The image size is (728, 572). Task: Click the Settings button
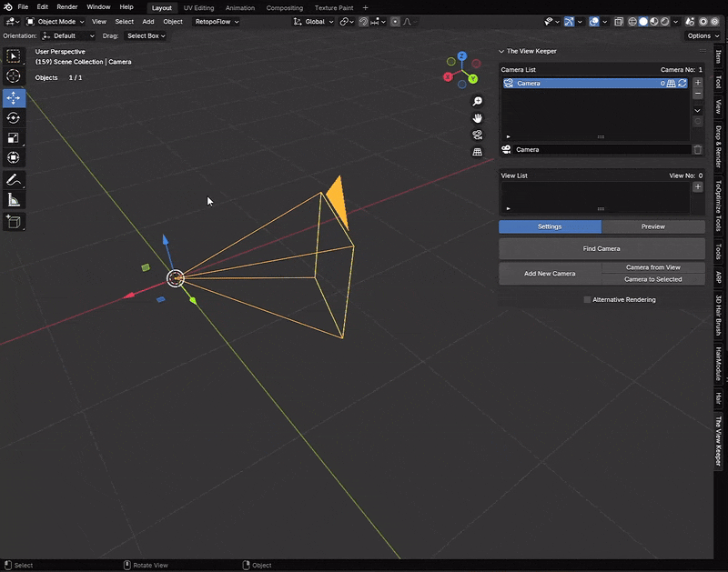551,226
